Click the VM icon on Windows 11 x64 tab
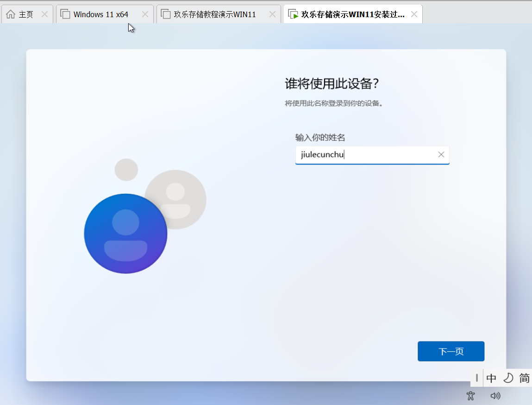Image resolution: width=532 pixels, height=405 pixels. 65,14
